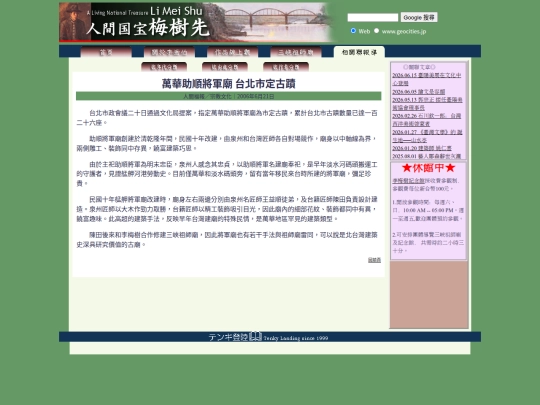Open the 李梅樹紀念館 link in the notice box

408,180
